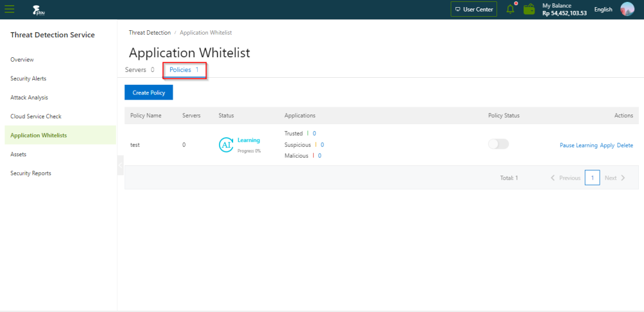Click Pause Learning for test policy
Image resolution: width=644 pixels, height=312 pixels.
(578, 145)
